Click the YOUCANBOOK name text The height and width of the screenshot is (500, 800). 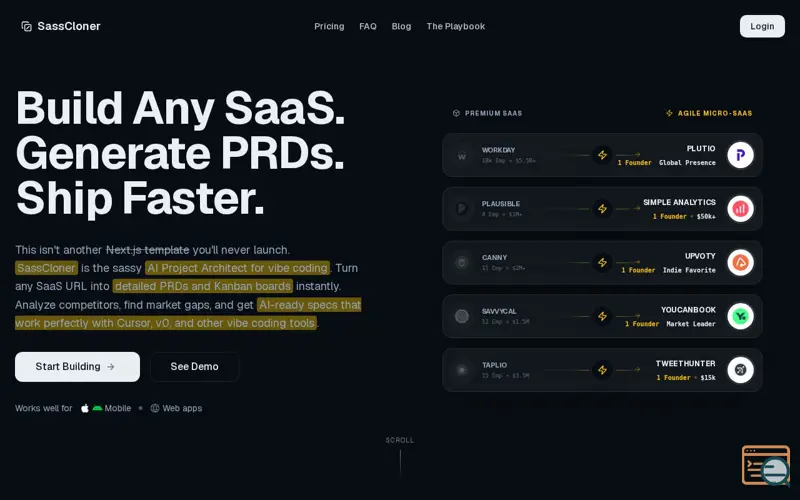(688, 309)
